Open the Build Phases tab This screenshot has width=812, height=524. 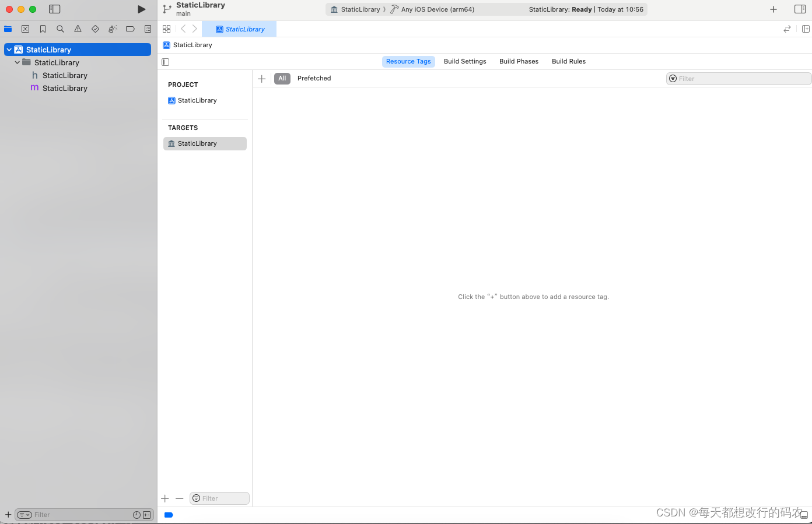(x=519, y=61)
